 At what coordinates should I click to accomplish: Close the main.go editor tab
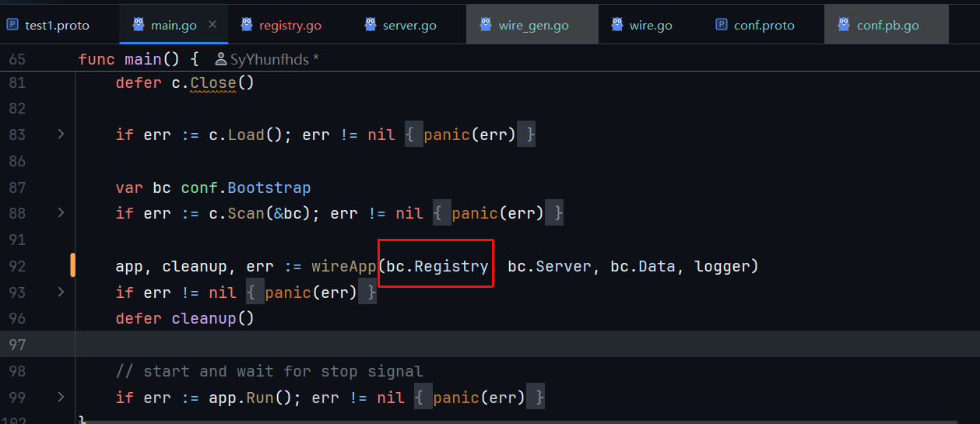point(213,25)
